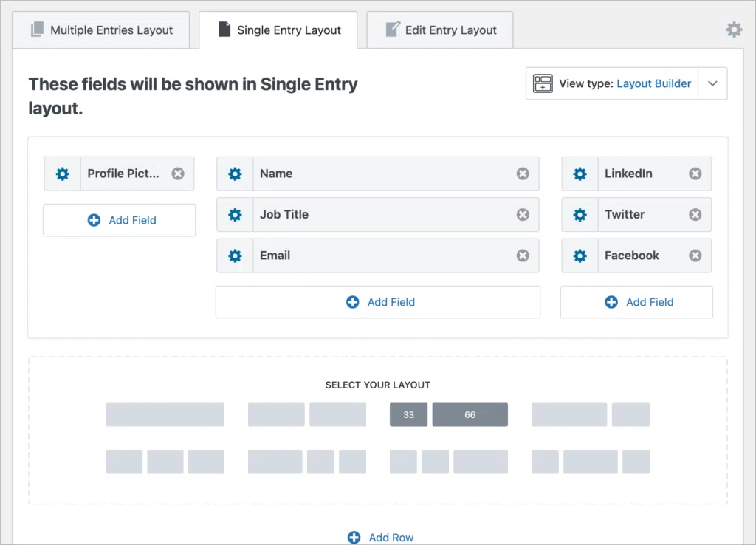Open settings gear for Name field
756x545 pixels.
(235, 174)
